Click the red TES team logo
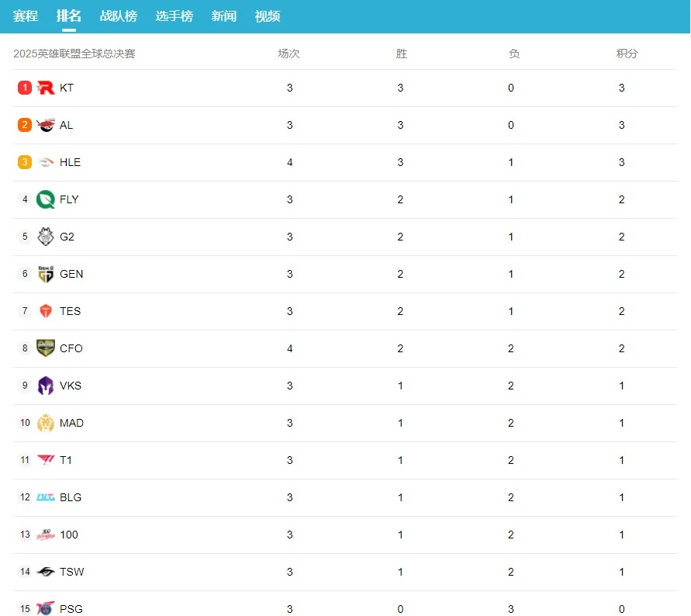Image resolution: width=691 pixels, height=616 pixels. 46,311
